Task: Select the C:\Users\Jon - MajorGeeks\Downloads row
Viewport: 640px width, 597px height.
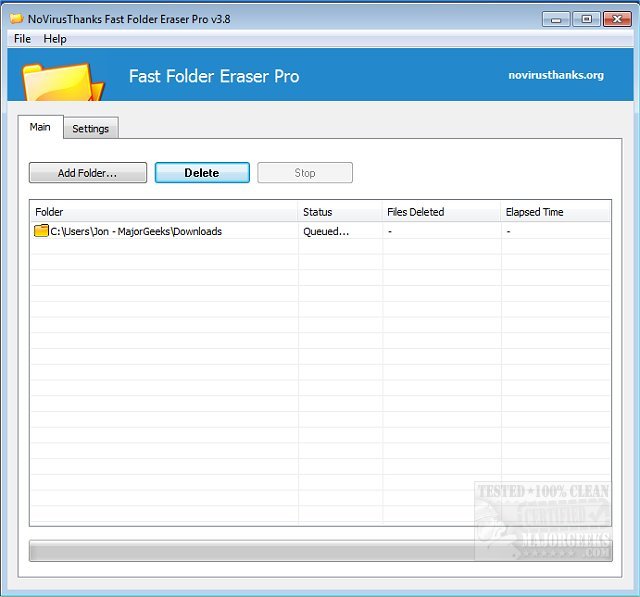Action: pos(321,231)
